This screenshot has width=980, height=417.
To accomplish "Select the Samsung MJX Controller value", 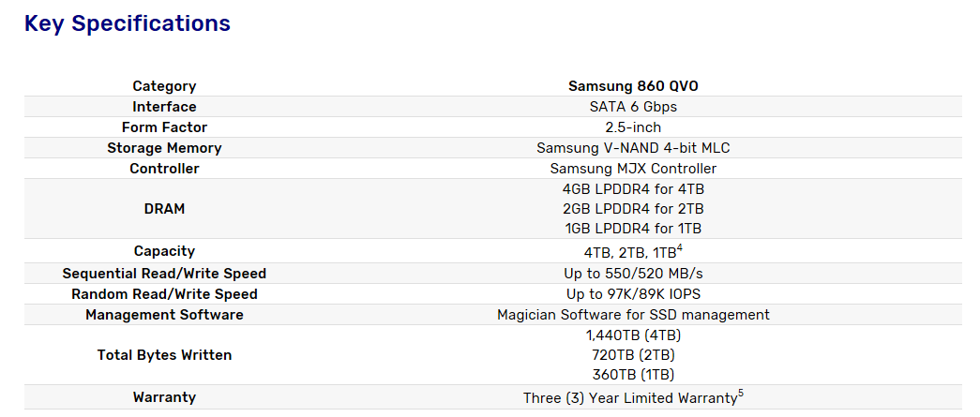I will (633, 169).
